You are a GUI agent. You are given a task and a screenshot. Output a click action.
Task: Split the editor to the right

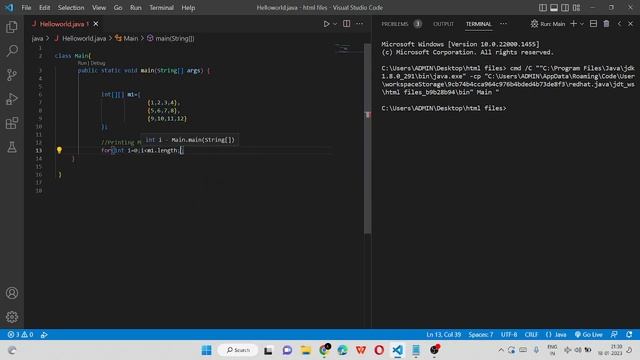pos(347,24)
